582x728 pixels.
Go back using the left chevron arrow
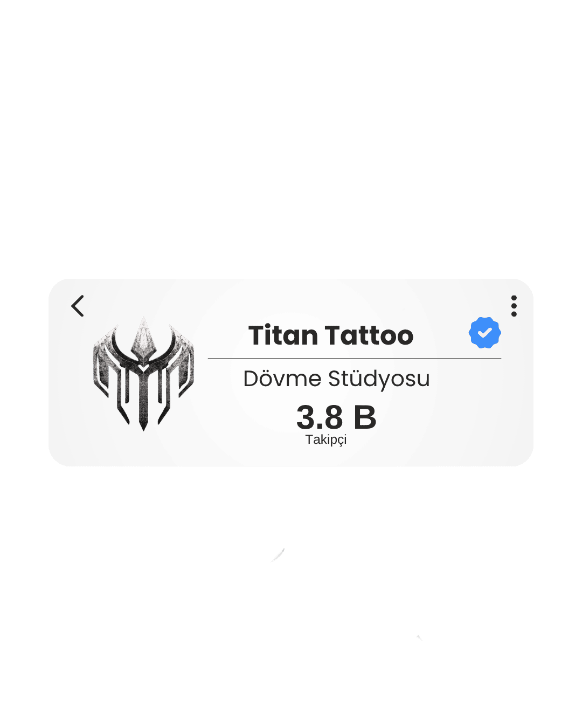pyautogui.click(x=78, y=306)
